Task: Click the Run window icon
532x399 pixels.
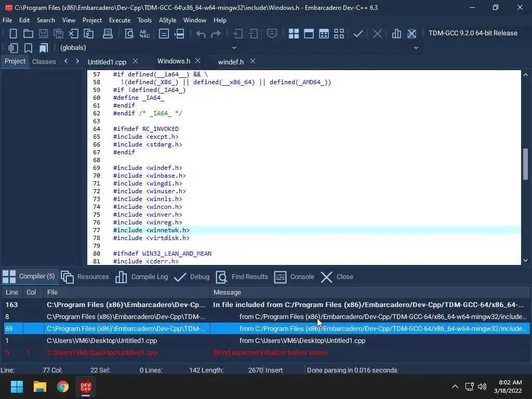Action: coord(309,33)
